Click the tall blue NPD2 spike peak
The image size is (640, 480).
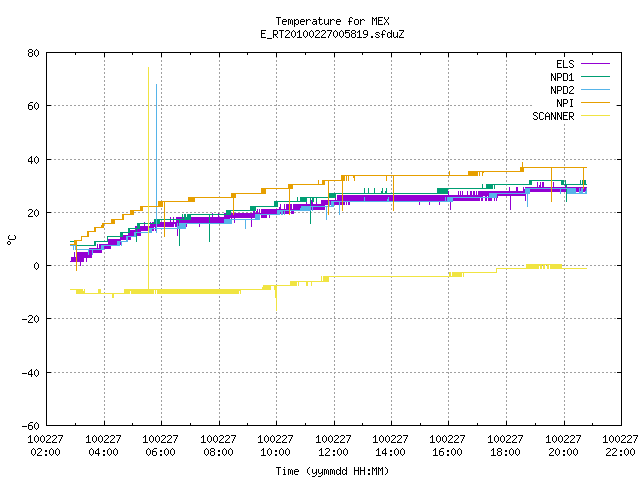pos(156,85)
